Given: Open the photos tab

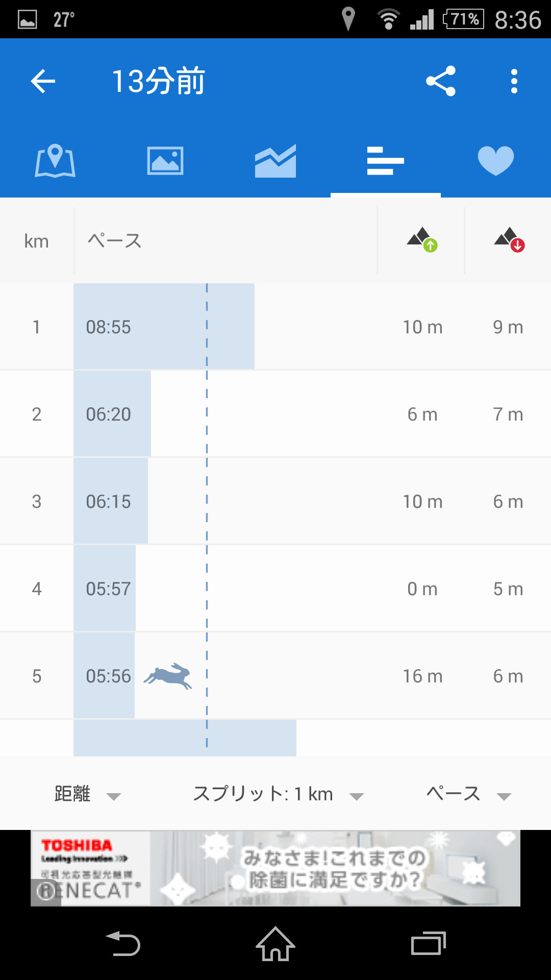Looking at the screenshot, I should click(x=165, y=161).
